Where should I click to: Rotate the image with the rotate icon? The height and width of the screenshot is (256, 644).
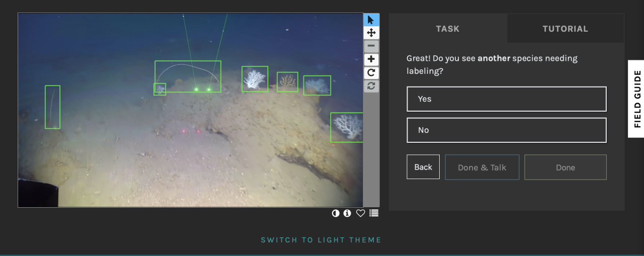pyautogui.click(x=371, y=72)
